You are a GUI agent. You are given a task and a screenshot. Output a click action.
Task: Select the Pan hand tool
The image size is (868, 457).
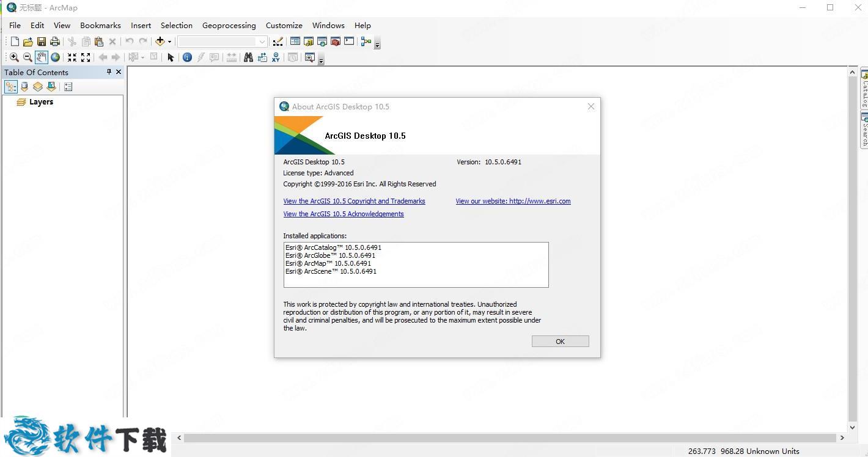(x=41, y=57)
